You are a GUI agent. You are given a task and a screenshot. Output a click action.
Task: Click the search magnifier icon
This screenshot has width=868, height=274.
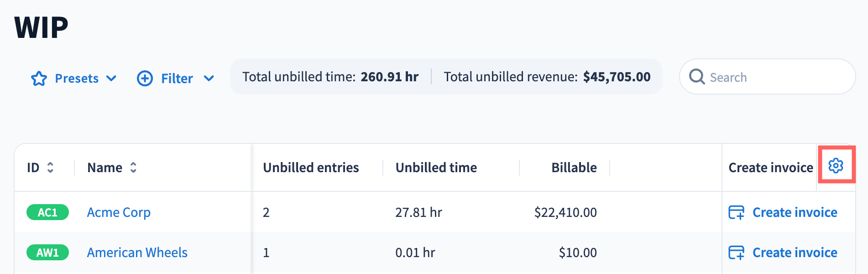pos(697,76)
